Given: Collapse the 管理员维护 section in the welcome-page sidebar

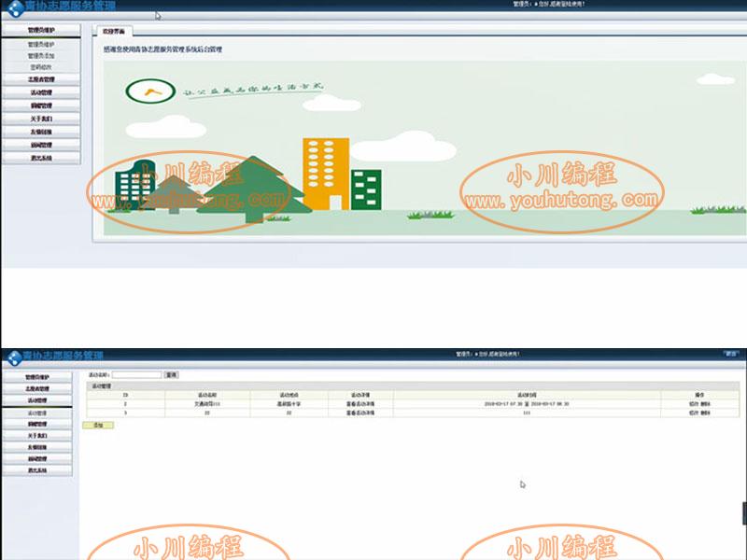Looking at the screenshot, I should tap(41, 30).
